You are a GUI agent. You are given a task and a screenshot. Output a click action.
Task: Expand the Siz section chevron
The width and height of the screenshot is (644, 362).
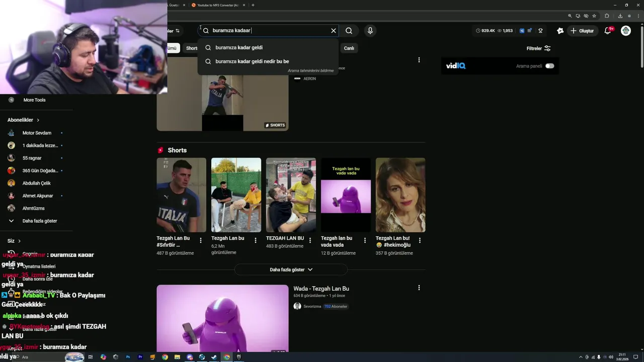pyautogui.click(x=19, y=241)
